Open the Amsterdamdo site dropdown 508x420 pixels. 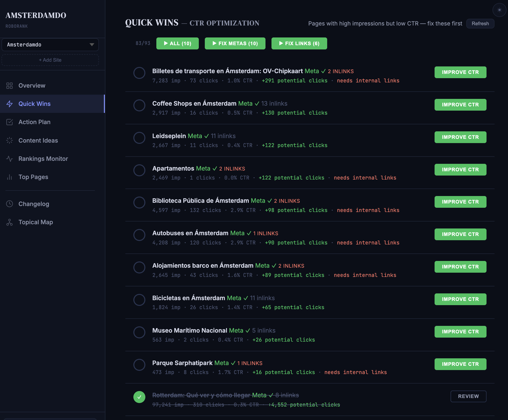pos(50,45)
